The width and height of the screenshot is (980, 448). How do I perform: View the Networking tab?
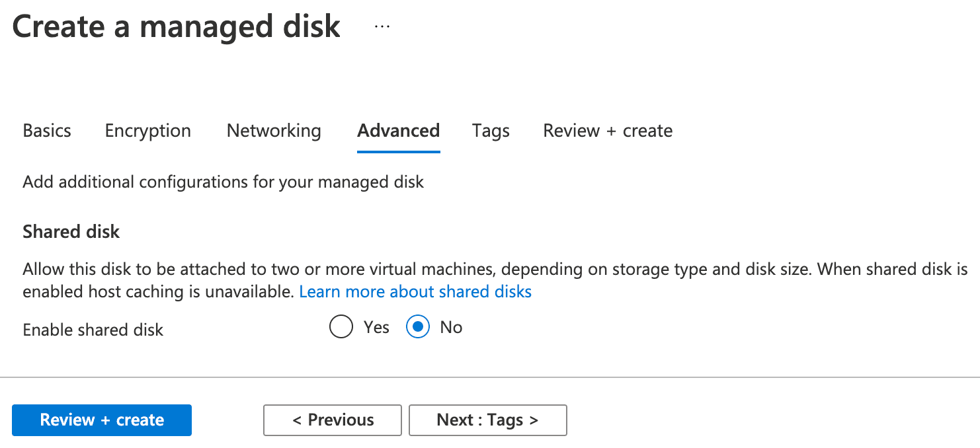[273, 130]
